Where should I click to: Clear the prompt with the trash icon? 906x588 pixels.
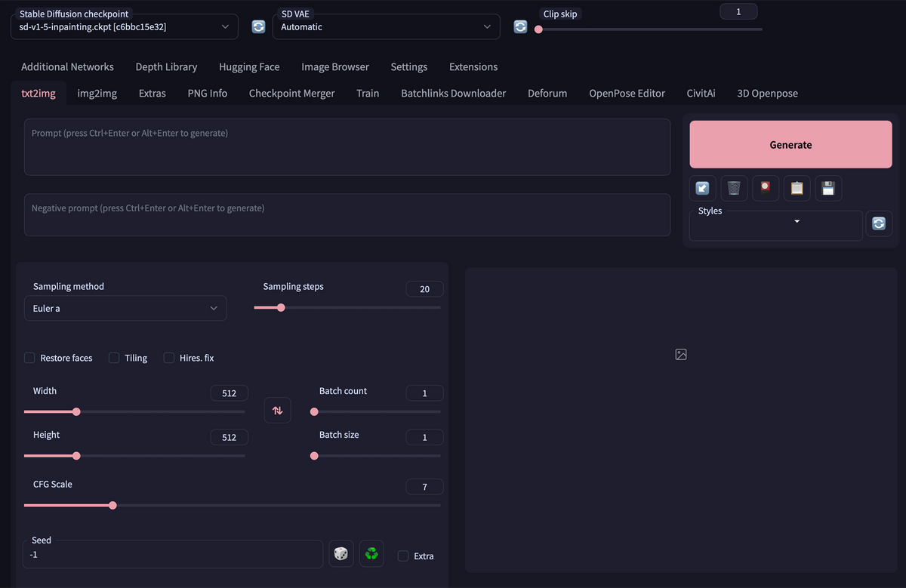[x=734, y=188]
